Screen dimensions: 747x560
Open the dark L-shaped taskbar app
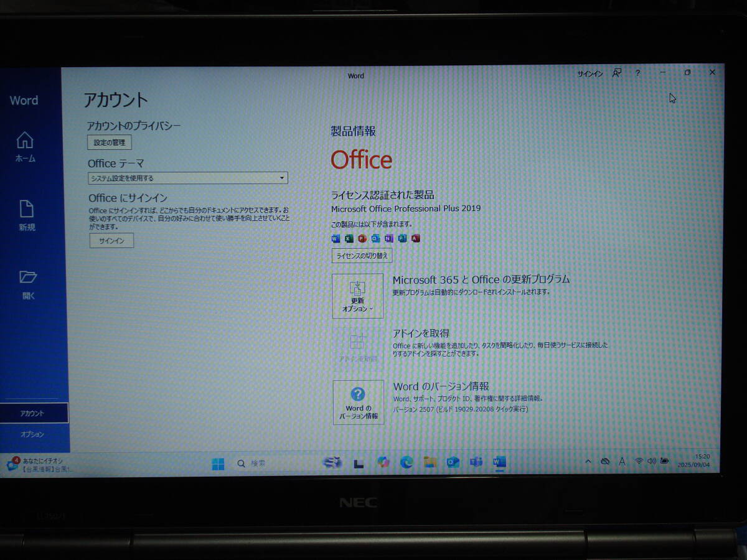pyautogui.click(x=359, y=463)
